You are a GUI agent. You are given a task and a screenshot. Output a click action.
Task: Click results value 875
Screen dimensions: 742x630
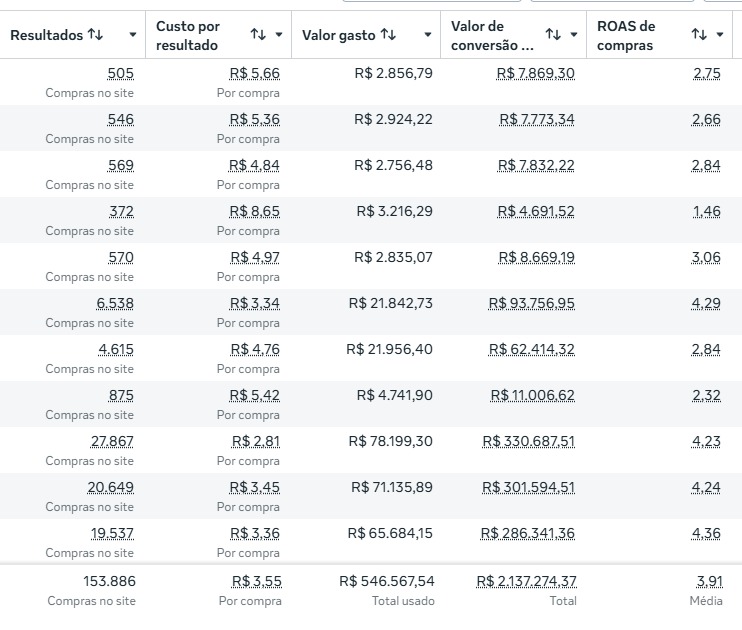[121, 395]
